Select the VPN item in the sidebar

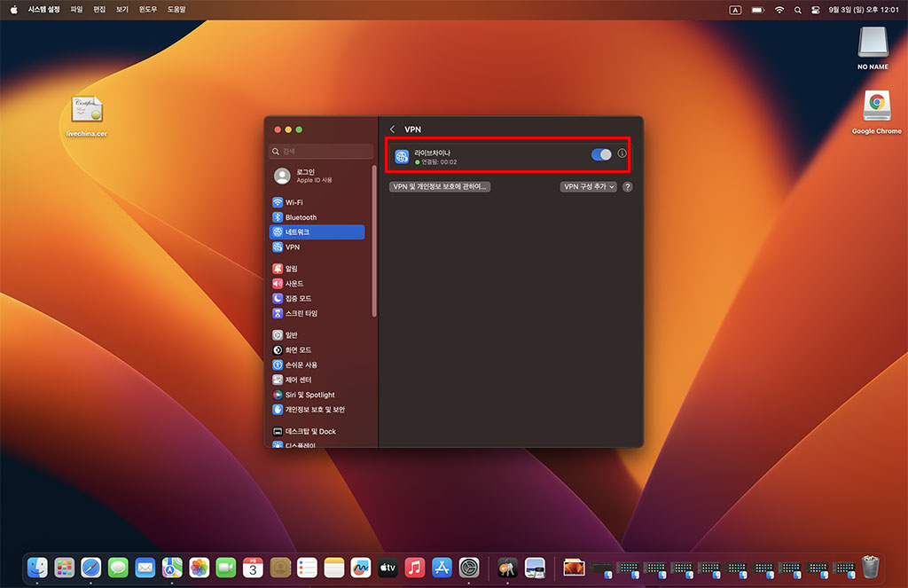[317, 247]
